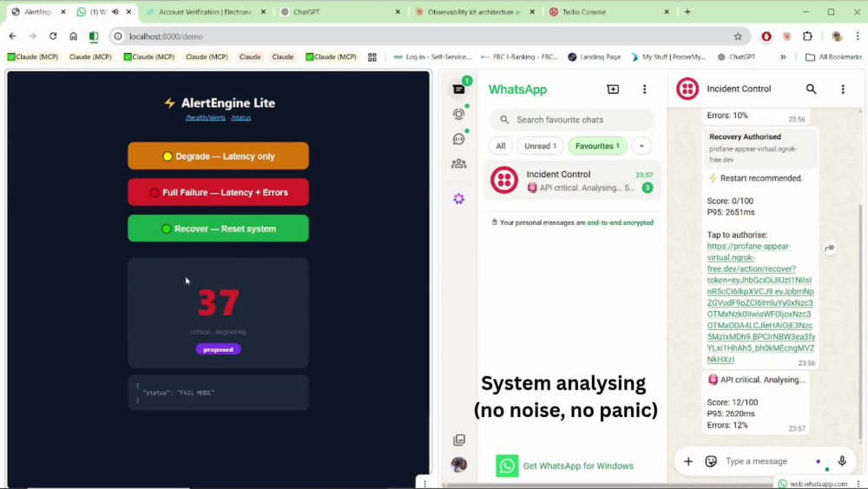868x489 pixels.
Task: Open My Stuff PosterMy bookmark
Action: pos(668,57)
